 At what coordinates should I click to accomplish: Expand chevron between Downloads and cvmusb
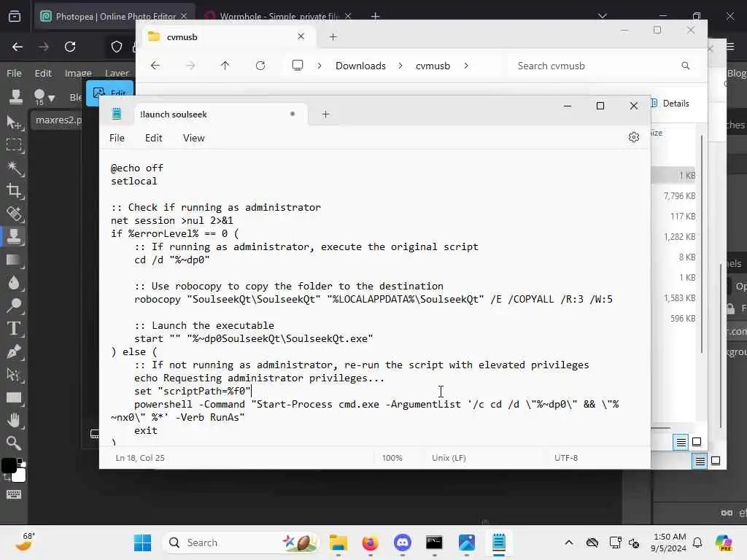tap(400, 66)
